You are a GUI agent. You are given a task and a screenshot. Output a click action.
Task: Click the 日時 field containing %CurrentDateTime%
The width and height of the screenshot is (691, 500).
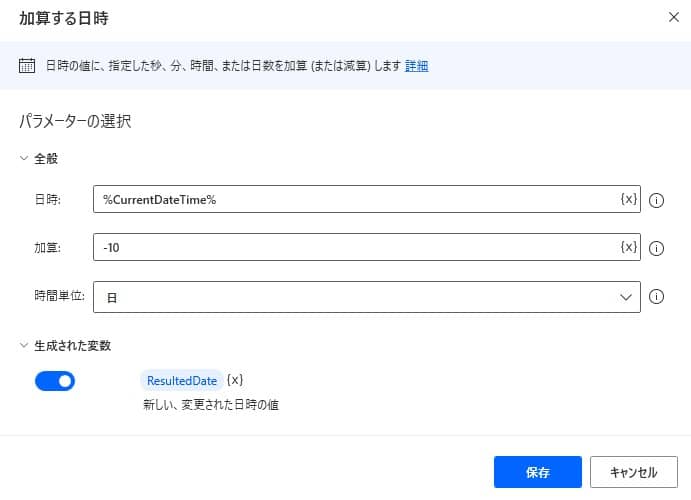[355, 199]
